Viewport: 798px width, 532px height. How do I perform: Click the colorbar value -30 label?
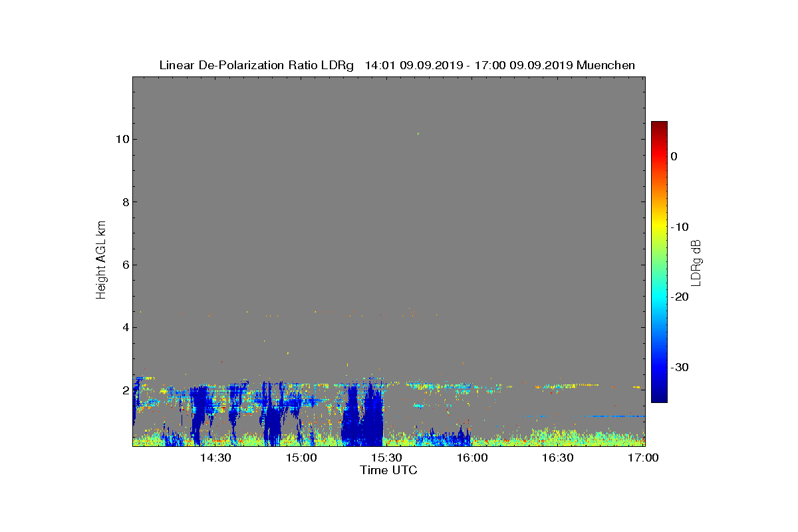click(x=679, y=367)
